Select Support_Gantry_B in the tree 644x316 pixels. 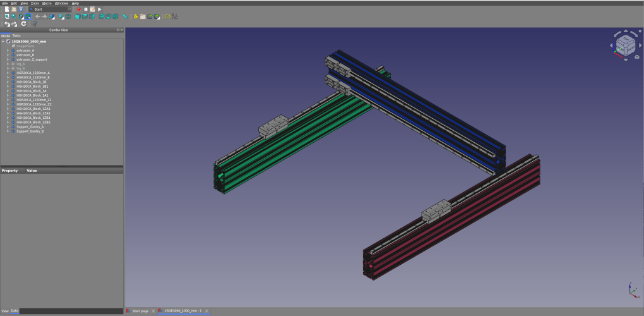(x=30, y=131)
